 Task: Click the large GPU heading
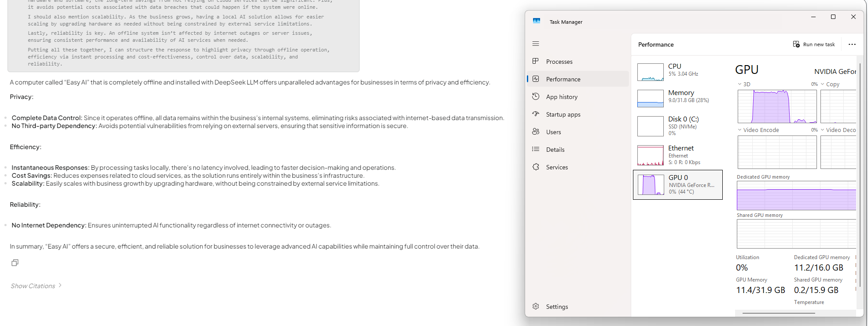tap(747, 70)
